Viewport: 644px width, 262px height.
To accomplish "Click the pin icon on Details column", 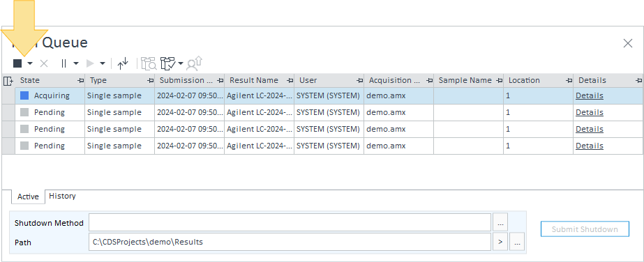I will click(x=638, y=81).
